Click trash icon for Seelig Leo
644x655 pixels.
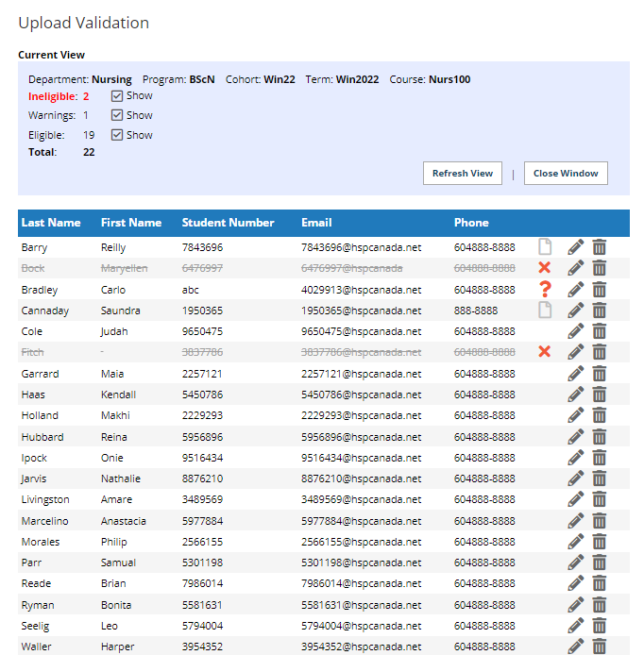(x=600, y=626)
